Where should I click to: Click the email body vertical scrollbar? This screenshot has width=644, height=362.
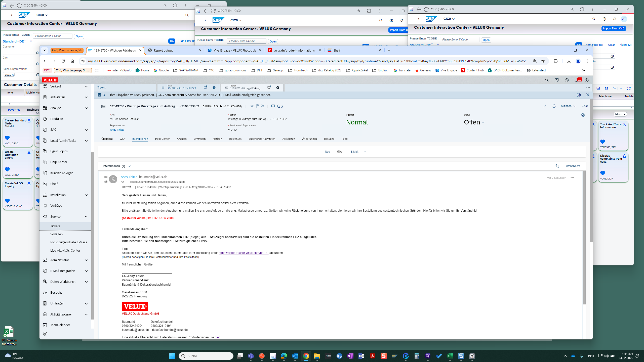(584, 238)
